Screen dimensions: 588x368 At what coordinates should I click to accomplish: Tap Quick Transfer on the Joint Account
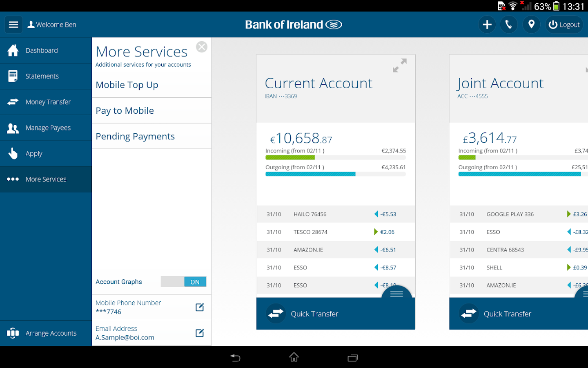(519, 314)
